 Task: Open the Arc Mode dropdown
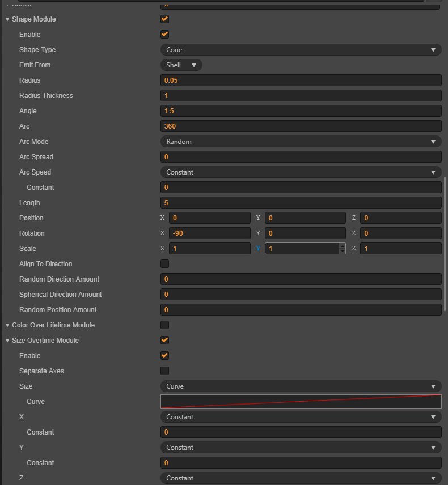pyautogui.click(x=301, y=142)
